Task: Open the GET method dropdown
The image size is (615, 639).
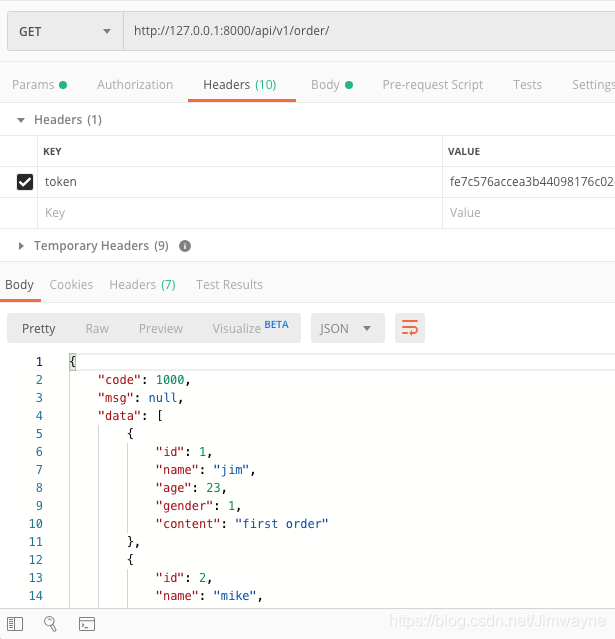Action: pos(65,31)
